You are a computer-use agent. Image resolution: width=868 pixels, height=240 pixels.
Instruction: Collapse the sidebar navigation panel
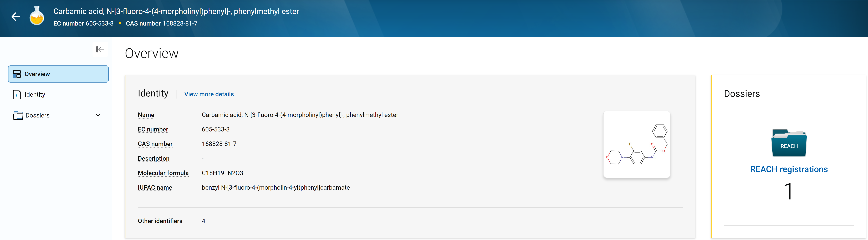[100, 49]
